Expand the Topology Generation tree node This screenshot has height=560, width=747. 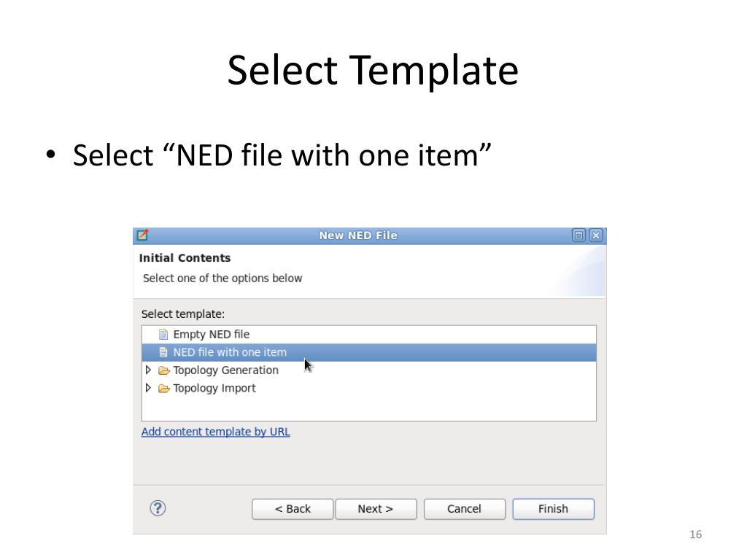(148, 370)
